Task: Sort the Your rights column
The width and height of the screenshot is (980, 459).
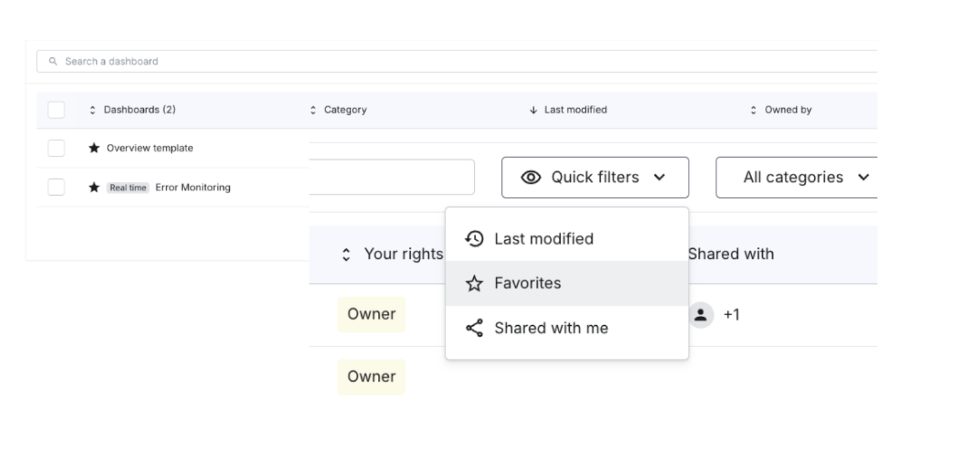Action: [x=392, y=254]
